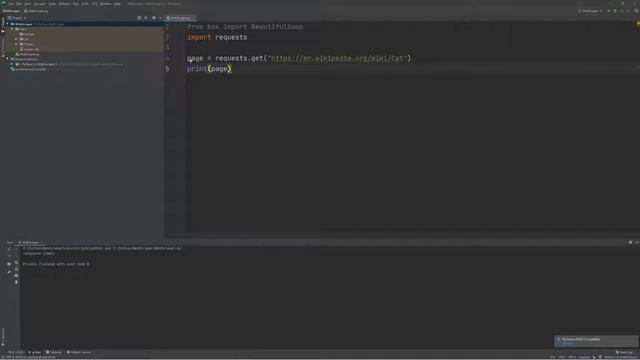The width and height of the screenshot is (640, 360).
Task: Collapse the venv folder
Action: pos(12,29)
